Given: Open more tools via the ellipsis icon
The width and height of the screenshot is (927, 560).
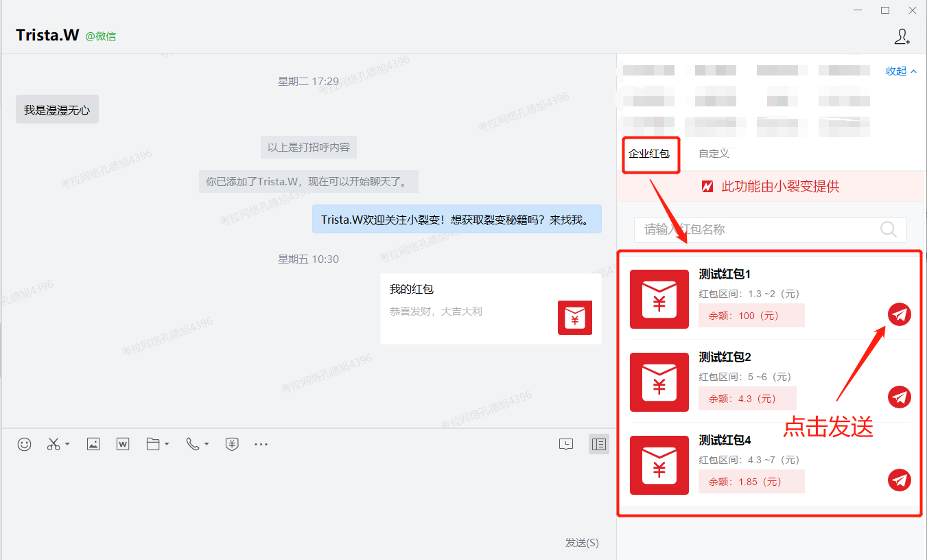Looking at the screenshot, I should click(x=261, y=444).
